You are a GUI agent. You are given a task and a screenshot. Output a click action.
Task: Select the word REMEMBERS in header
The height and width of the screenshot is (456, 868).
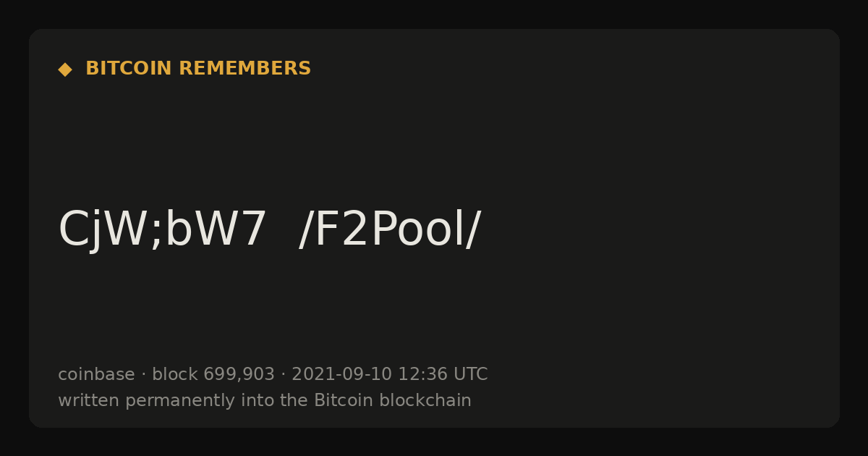(244, 69)
